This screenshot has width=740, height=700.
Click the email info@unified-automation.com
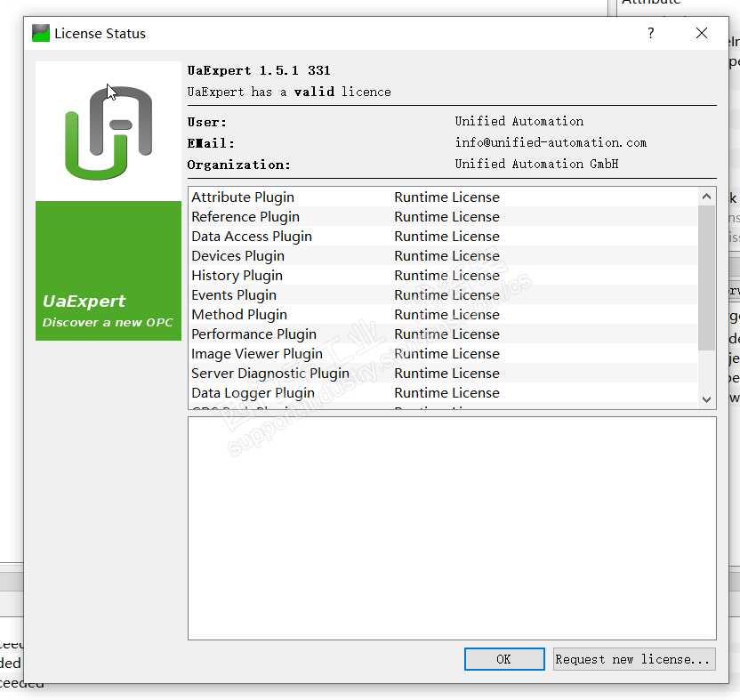551,142
